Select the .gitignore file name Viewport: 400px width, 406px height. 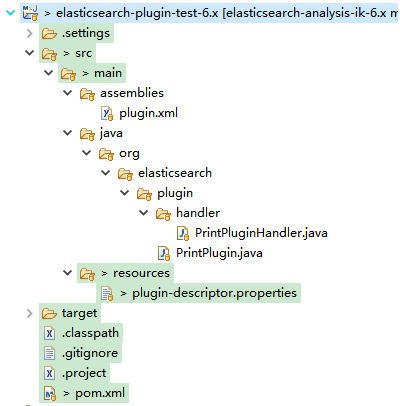pos(90,353)
